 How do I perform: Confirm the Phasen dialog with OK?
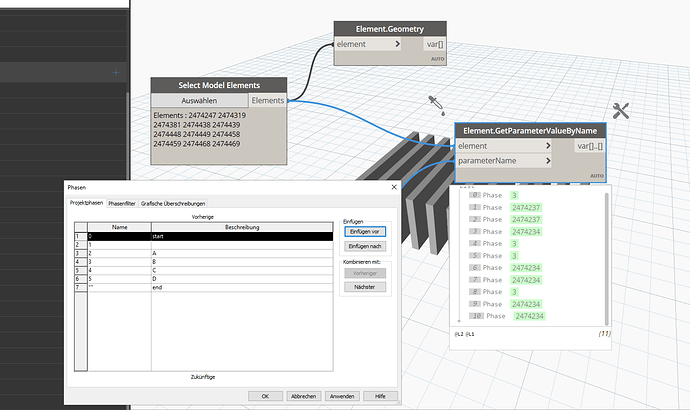coord(265,396)
